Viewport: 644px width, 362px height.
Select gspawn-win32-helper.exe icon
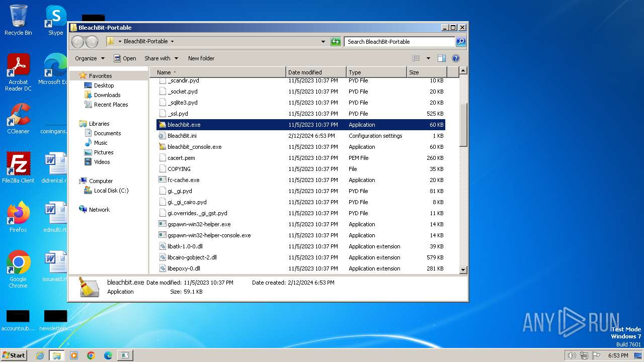click(x=162, y=224)
